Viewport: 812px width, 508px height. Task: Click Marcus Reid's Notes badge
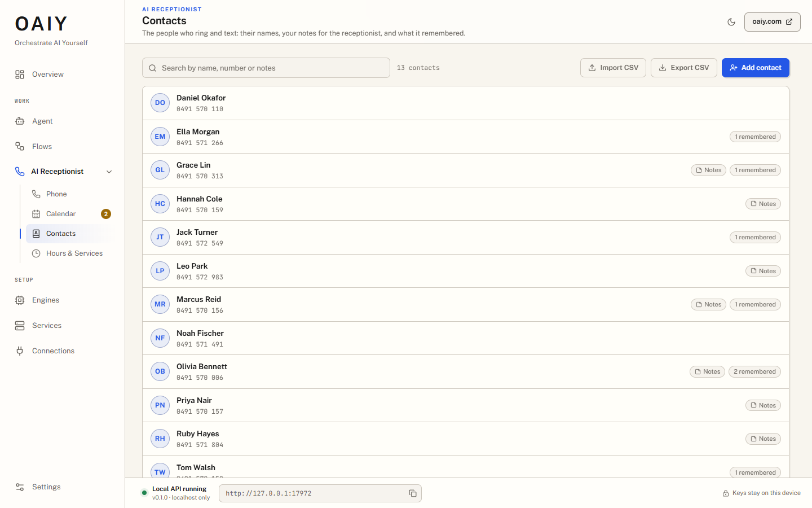tap(708, 304)
